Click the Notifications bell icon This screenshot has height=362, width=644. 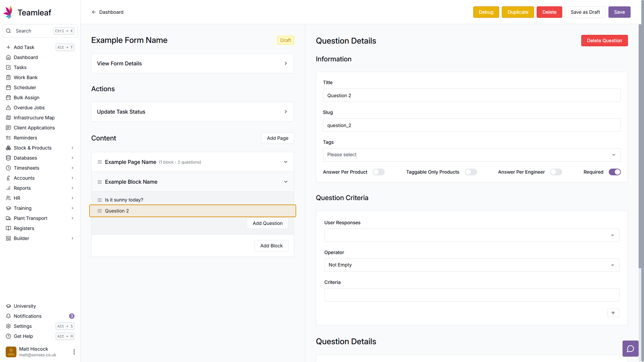[8, 316]
